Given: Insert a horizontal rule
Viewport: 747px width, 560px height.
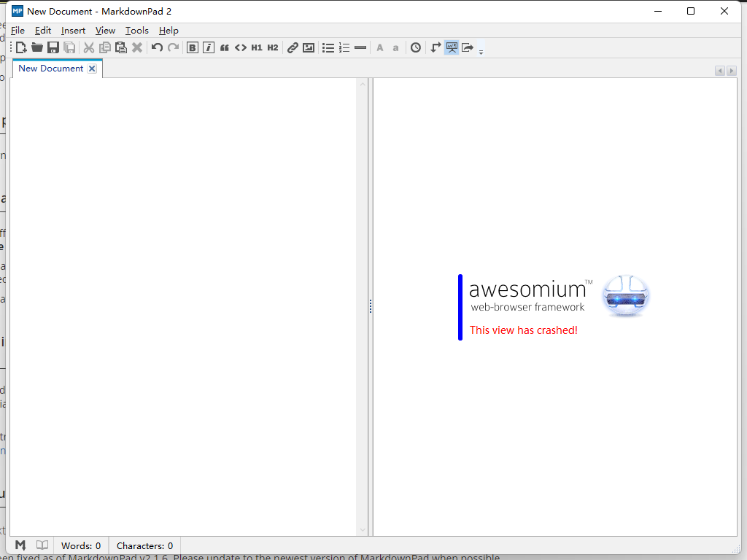Looking at the screenshot, I should point(360,47).
